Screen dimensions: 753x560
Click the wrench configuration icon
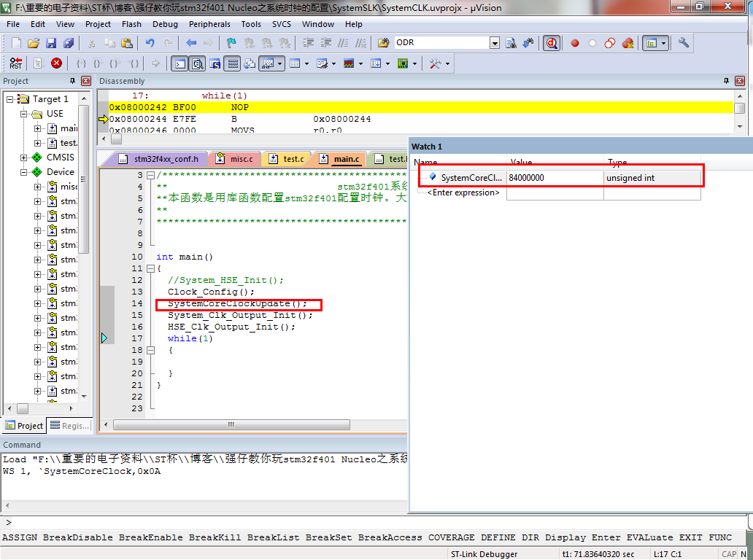(x=683, y=43)
